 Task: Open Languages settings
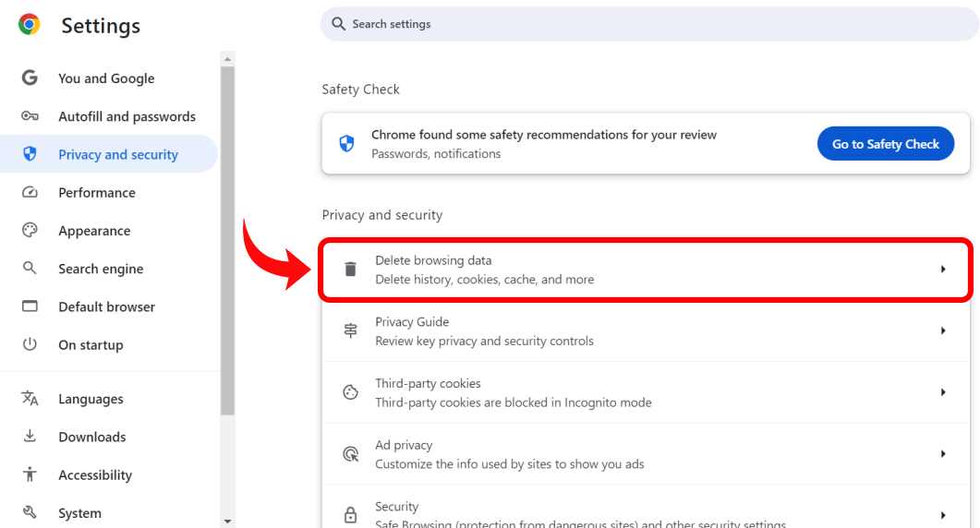109,399
